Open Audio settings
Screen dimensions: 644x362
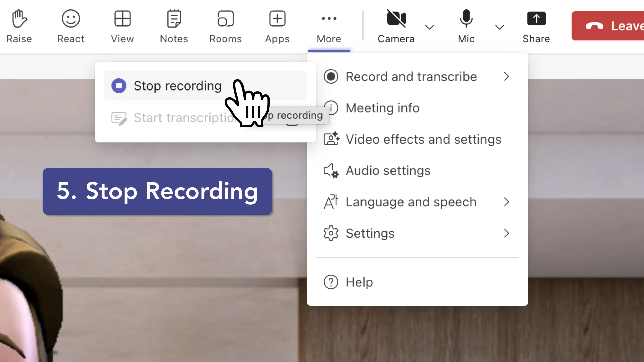point(388,171)
